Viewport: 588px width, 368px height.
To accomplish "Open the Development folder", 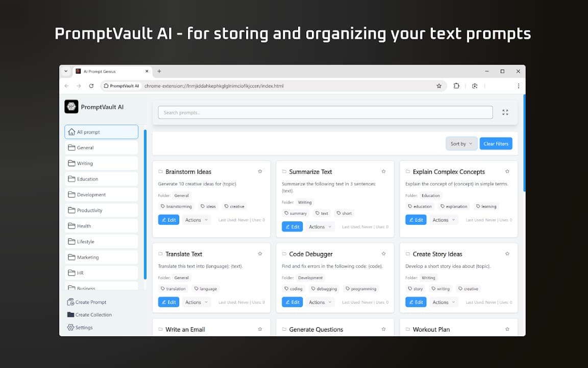I will click(101, 195).
